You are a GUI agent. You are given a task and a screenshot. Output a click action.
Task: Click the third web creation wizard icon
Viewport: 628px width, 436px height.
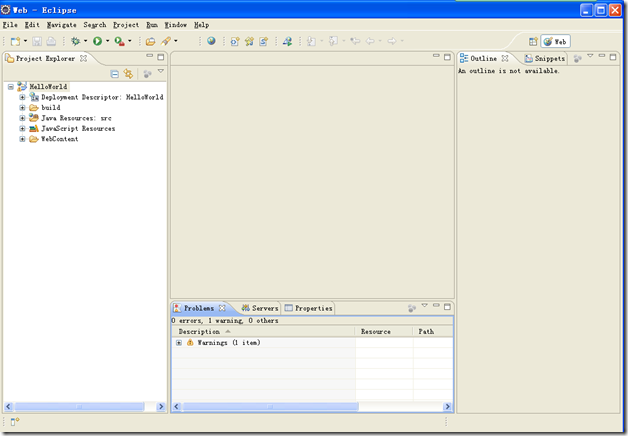click(x=263, y=41)
